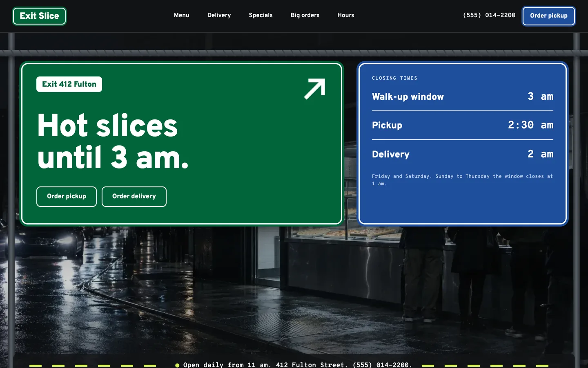Click the Exit 412 Fulton badge
The height and width of the screenshot is (368, 588).
[x=69, y=84]
